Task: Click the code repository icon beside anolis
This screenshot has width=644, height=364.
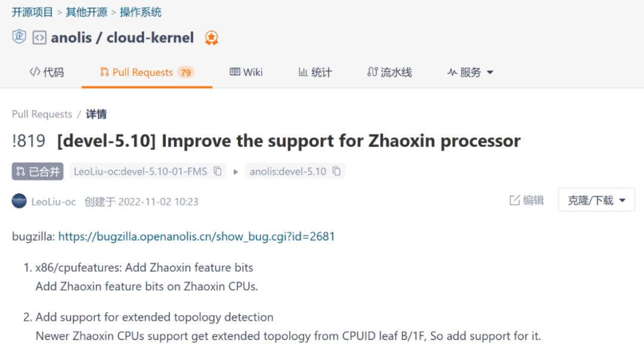Action: 39,38
